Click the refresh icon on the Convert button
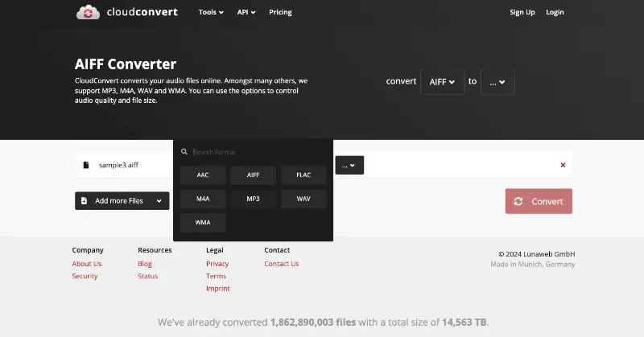644x337 pixels. tap(518, 201)
